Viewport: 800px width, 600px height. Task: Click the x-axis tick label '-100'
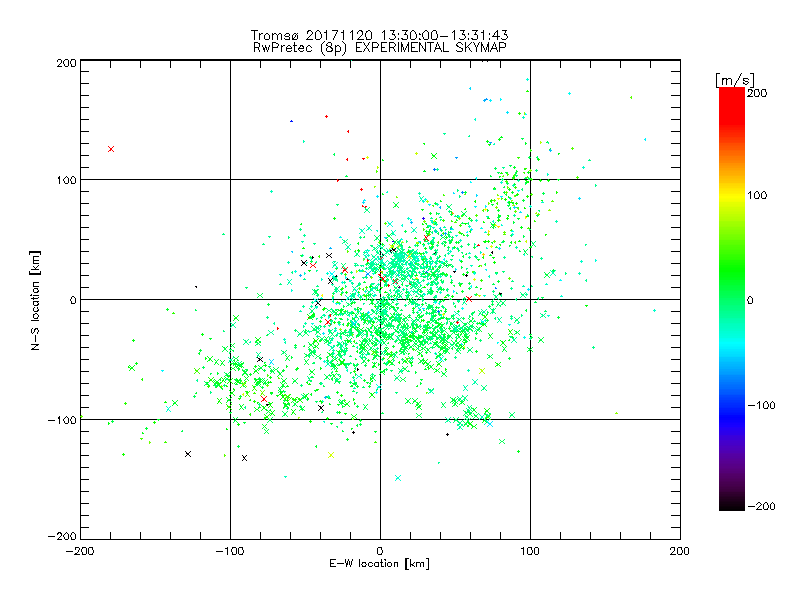pyautogui.click(x=230, y=551)
